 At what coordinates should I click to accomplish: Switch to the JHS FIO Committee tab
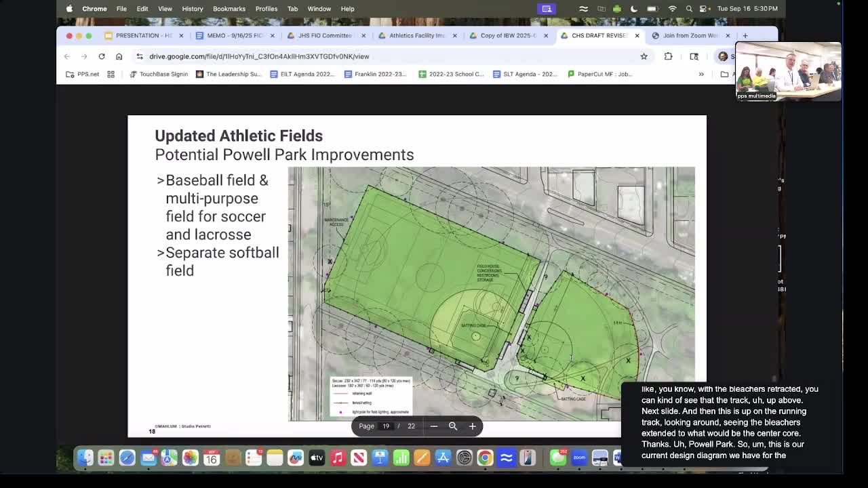pyautogui.click(x=325, y=35)
